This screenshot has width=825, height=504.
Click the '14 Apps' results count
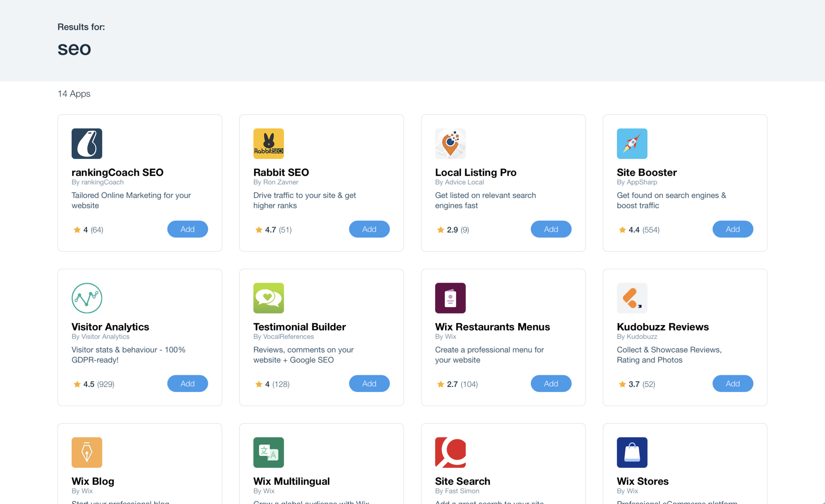pyautogui.click(x=74, y=94)
